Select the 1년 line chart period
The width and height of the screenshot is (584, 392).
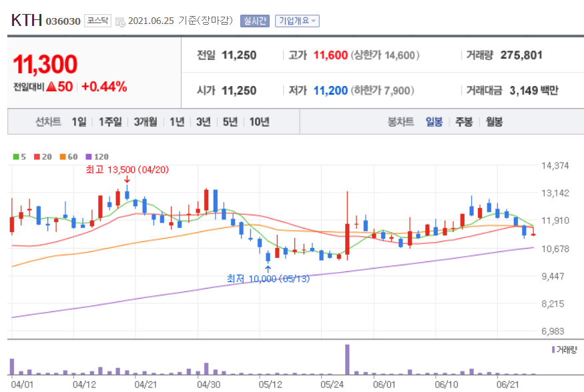click(177, 121)
